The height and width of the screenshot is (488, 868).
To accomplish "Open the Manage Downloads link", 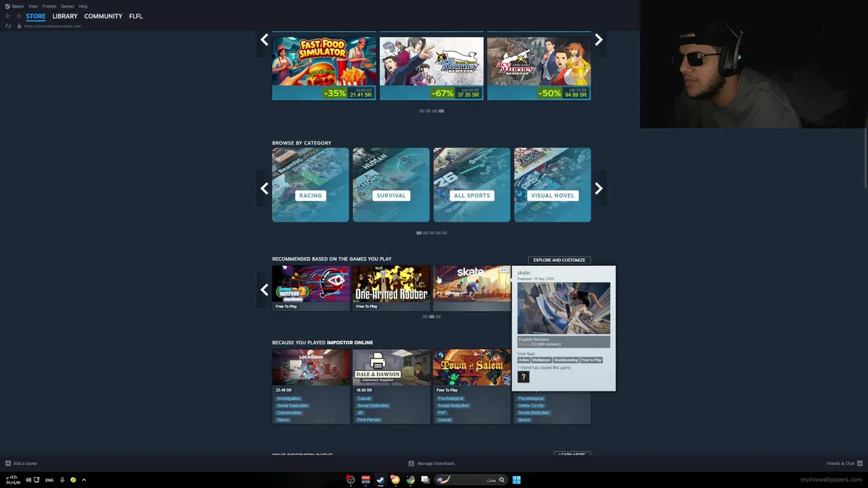I will click(436, 464).
